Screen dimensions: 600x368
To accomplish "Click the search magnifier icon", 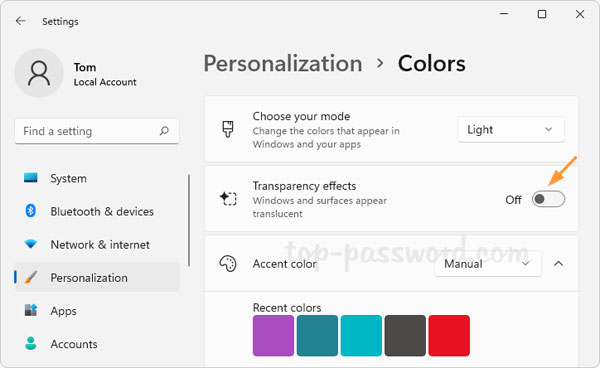I will tap(164, 131).
